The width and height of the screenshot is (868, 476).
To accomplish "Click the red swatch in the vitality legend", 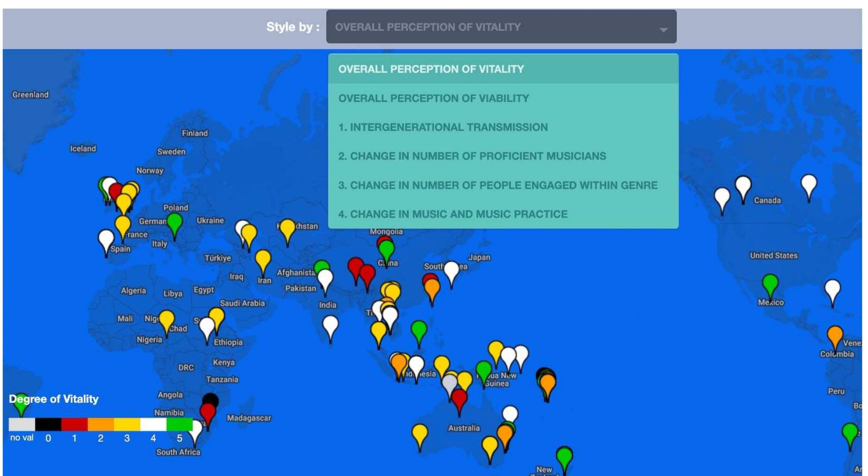I will [75, 424].
